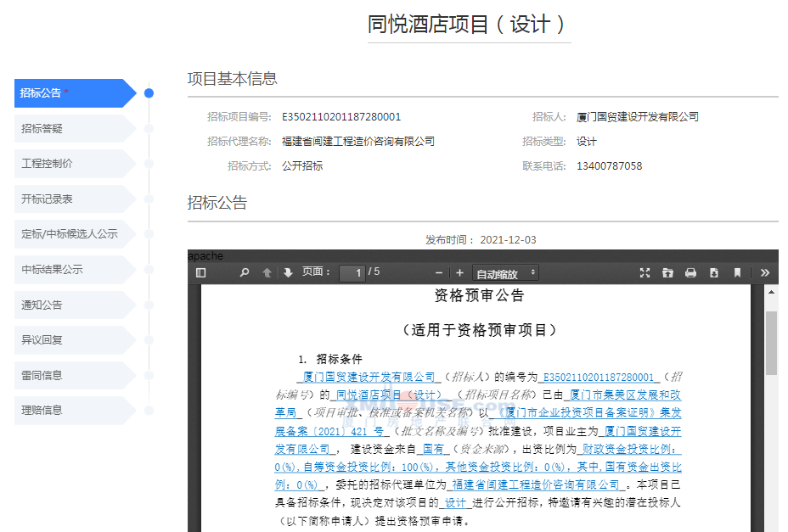Screen dimensions: 788x532
Task: Click 福建省闽建工程造价咨询有限公司 agency value
Action: 358,142
